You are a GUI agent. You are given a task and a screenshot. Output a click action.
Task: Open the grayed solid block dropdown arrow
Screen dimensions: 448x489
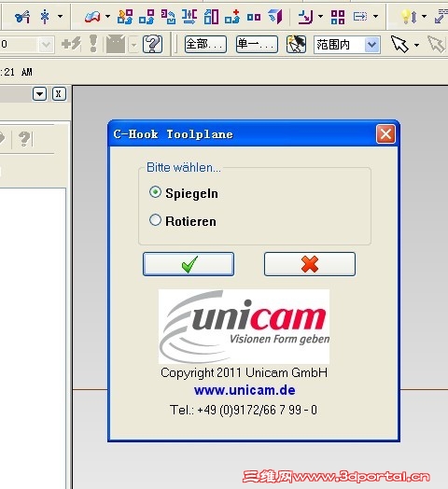pyautogui.click(x=133, y=45)
